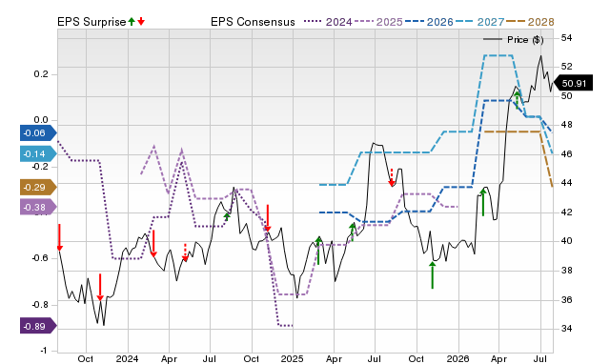This screenshot has height=364, width=610.
Task: Click the 2024 label on the time axis
Action: [127, 358]
